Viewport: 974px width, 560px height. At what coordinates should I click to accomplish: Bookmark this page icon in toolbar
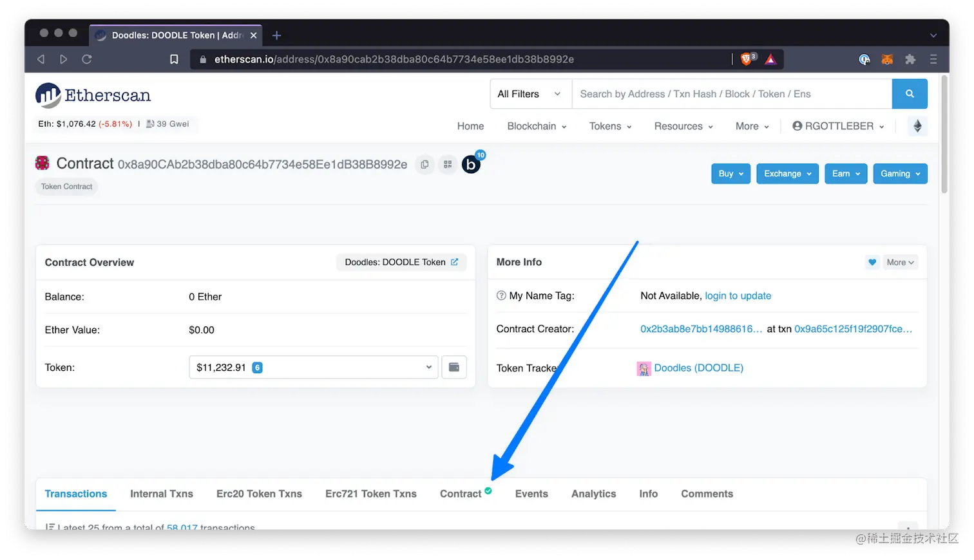(x=174, y=59)
